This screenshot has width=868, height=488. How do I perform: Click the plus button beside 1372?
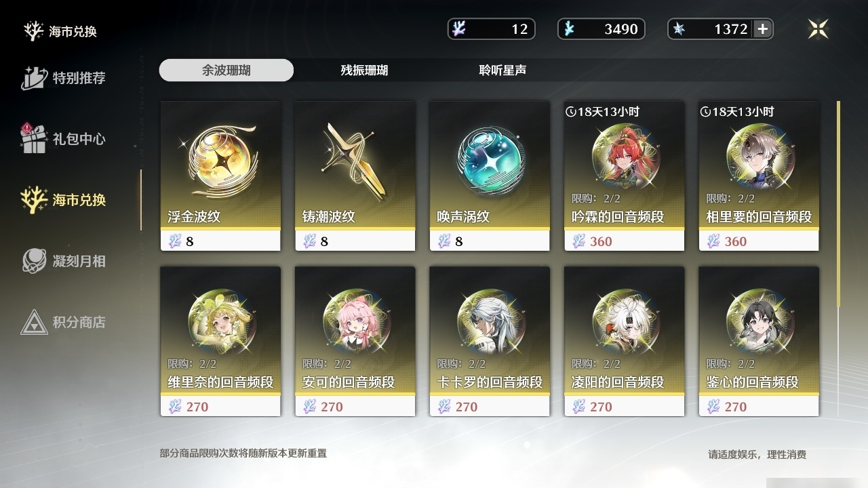tap(763, 29)
